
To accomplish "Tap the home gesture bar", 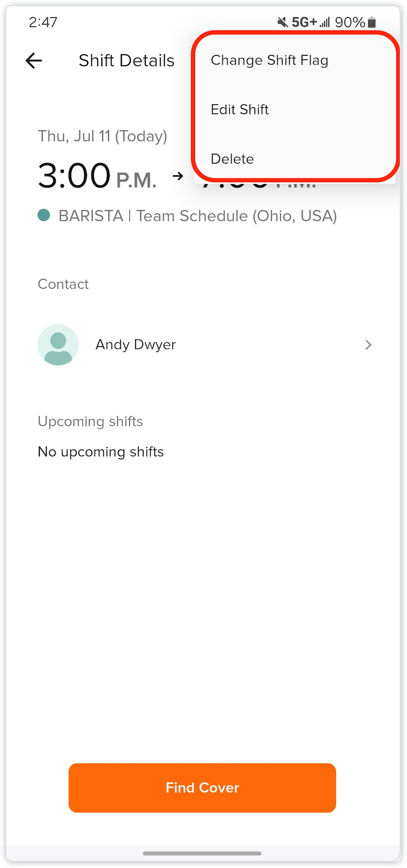I will click(202, 853).
